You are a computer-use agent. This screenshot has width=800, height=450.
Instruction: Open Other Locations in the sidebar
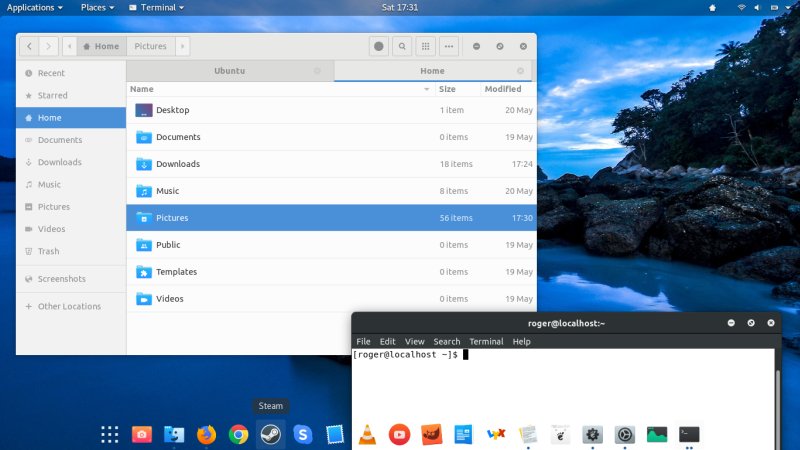(x=69, y=306)
